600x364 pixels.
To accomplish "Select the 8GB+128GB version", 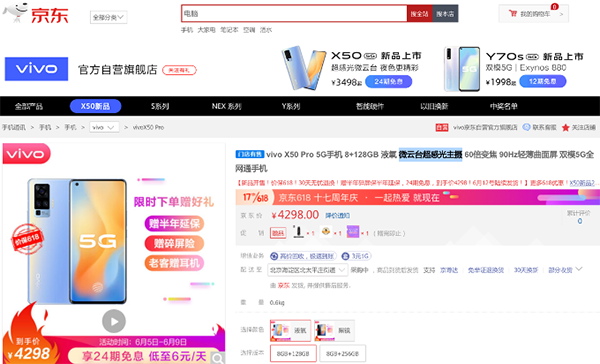I will coord(293,354).
